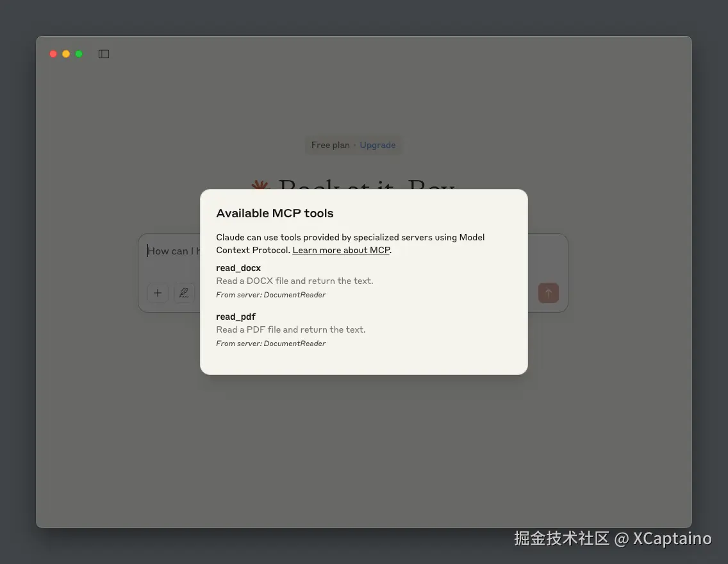Screen dimensions: 728x564
Task: Select the read_docx tool entry
Action: click(238, 268)
